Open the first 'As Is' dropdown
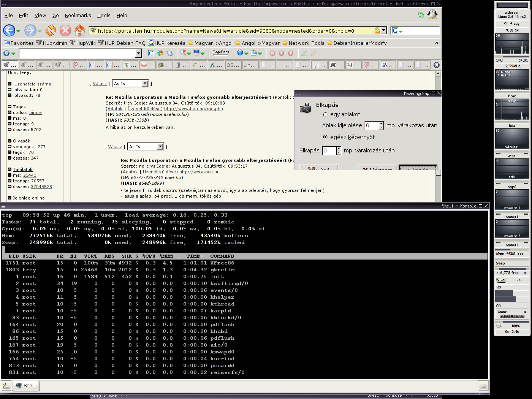The height and width of the screenshot is (399, 532). pos(130,84)
